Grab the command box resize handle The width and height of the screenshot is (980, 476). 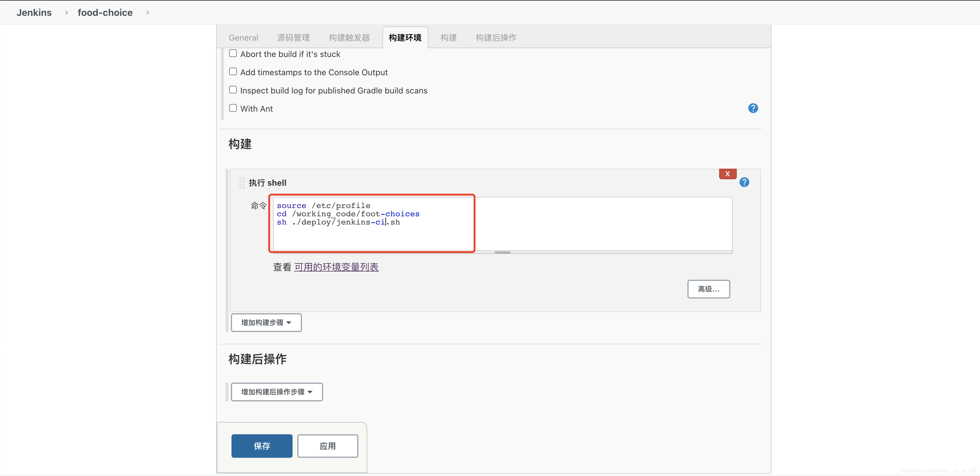(502, 252)
